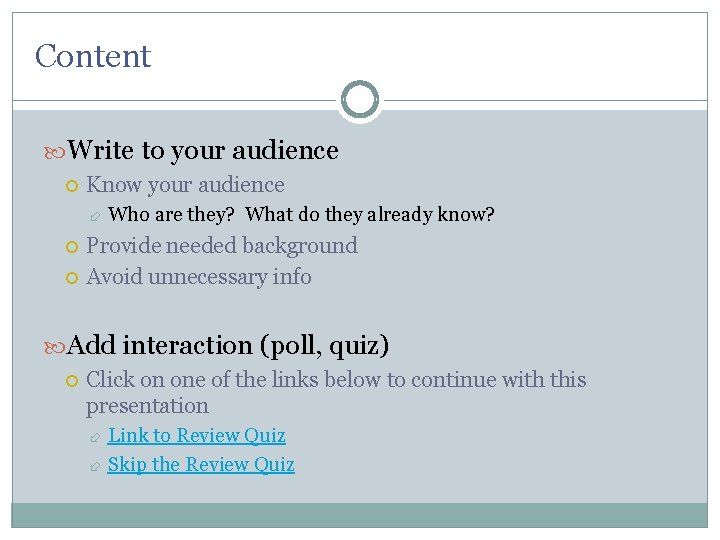This screenshot has width=720, height=540.
Task: Select the ring bullet before Know your audience
Action: [71, 186]
